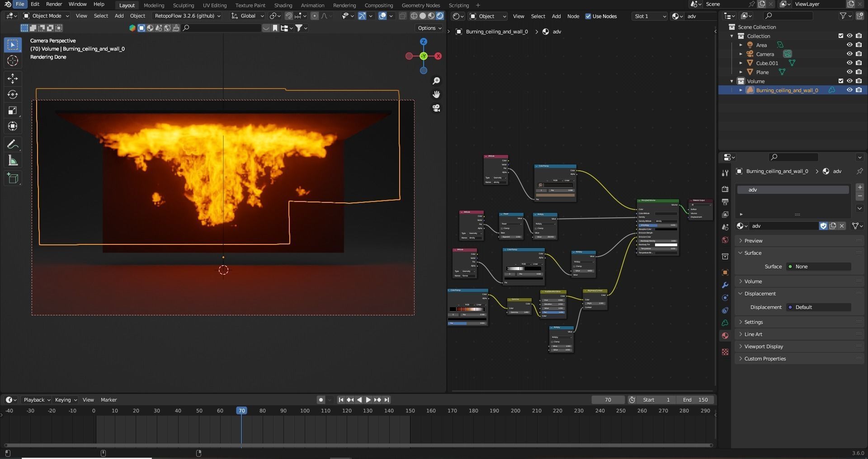Open the File menu
Image resolution: width=868 pixels, height=459 pixels.
(20, 4)
